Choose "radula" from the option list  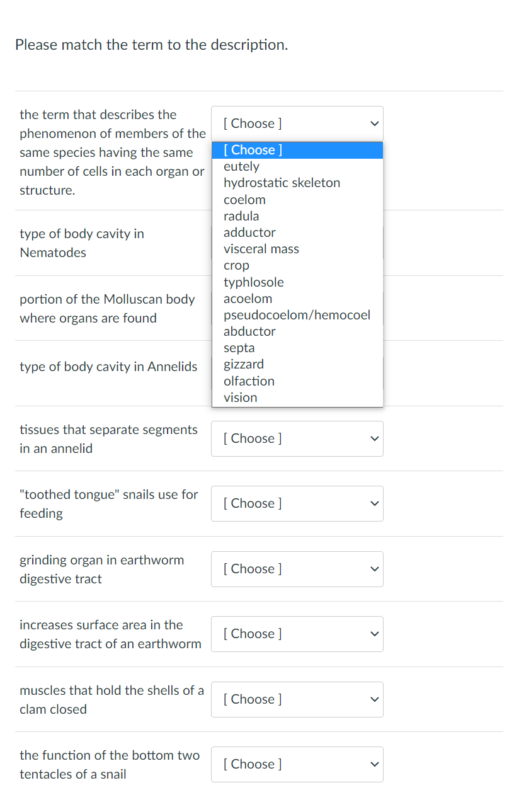pyautogui.click(x=242, y=215)
